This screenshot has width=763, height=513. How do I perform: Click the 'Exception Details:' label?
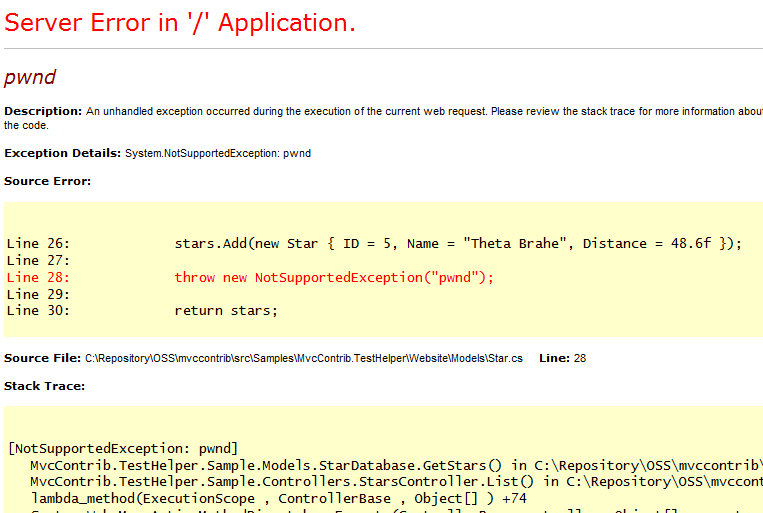click(62, 153)
